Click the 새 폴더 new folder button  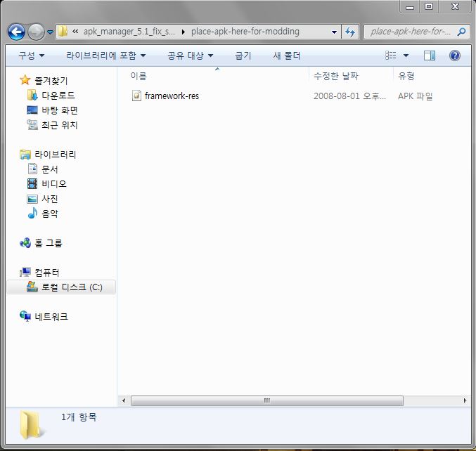click(x=287, y=55)
